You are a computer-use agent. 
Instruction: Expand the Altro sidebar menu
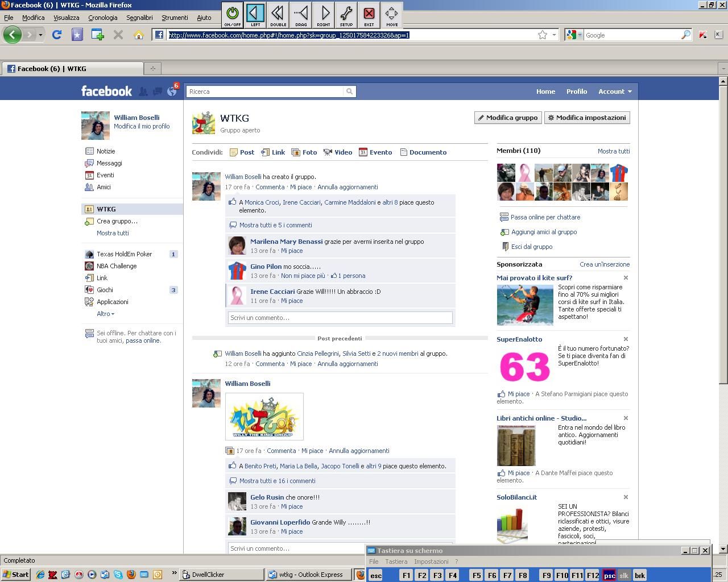[x=105, y=314]
